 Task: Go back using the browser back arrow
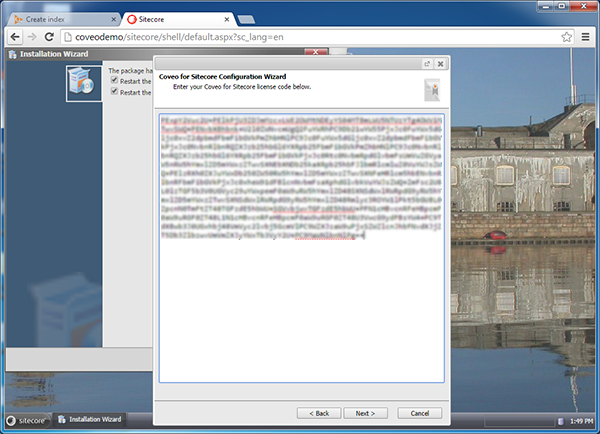(15, 37)
